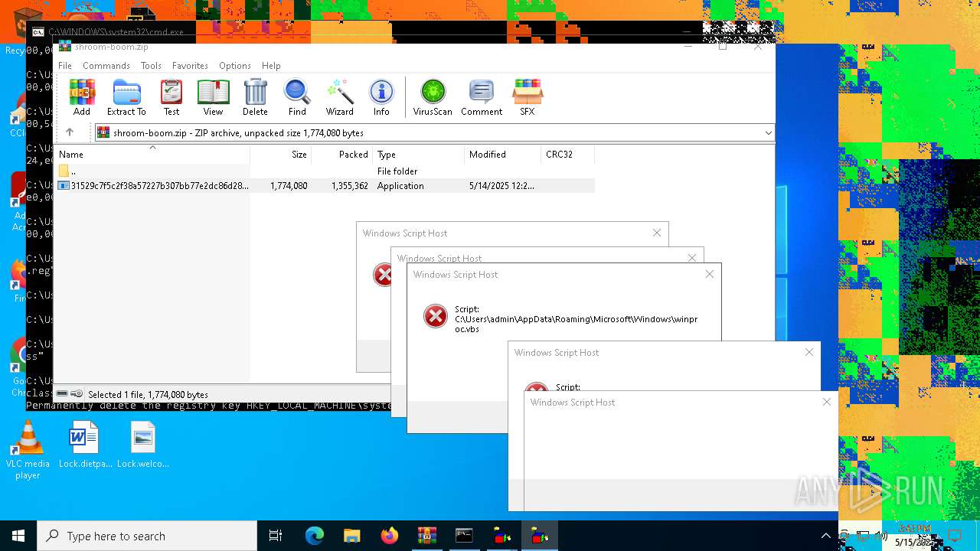
Task: Click the Add toolbar icon in WinRAR
Action: 82,97
